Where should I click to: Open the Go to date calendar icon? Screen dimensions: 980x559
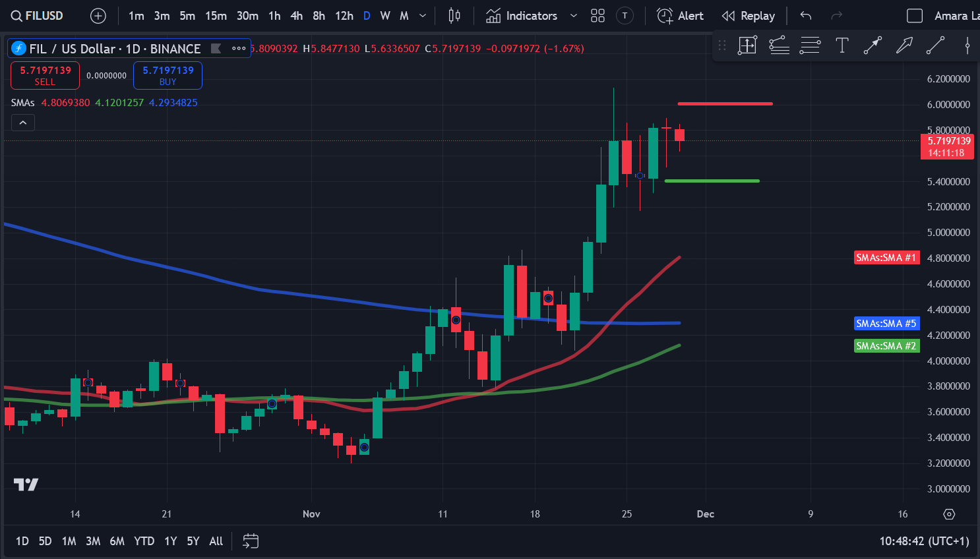251,541
